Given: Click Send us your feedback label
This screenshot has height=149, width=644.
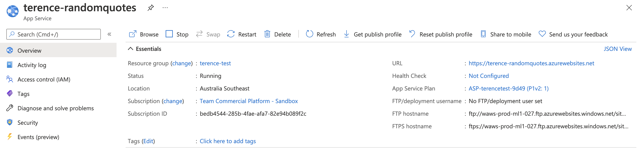Looking at the screenshot, I should point(578,34).
